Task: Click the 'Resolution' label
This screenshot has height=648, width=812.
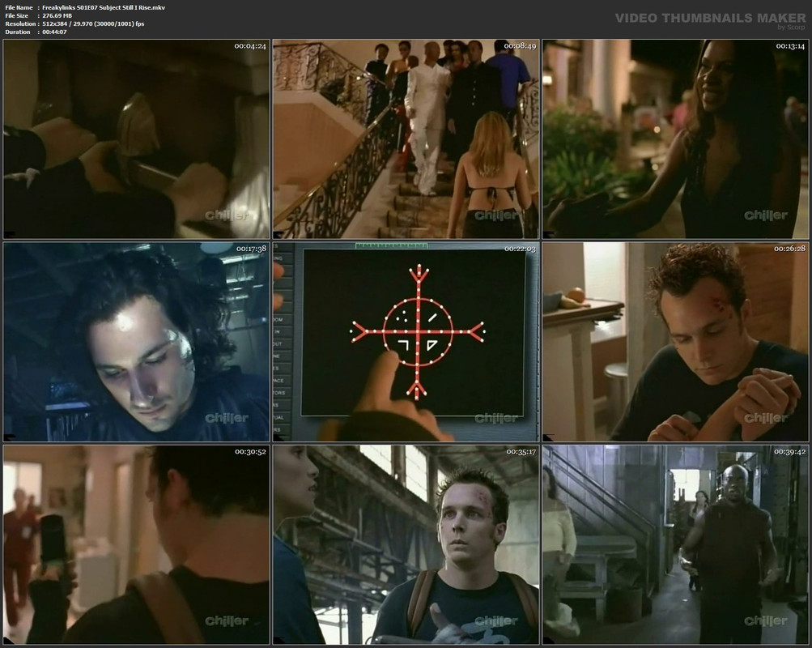Action: [20, 23]
